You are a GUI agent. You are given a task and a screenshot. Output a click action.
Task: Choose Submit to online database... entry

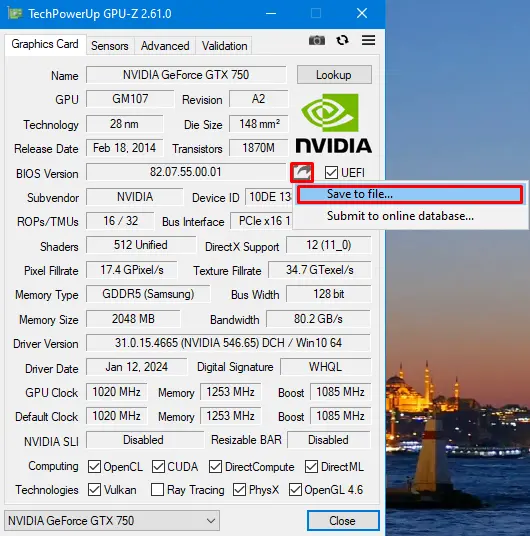pyautogui.click(x=410, y=216)
